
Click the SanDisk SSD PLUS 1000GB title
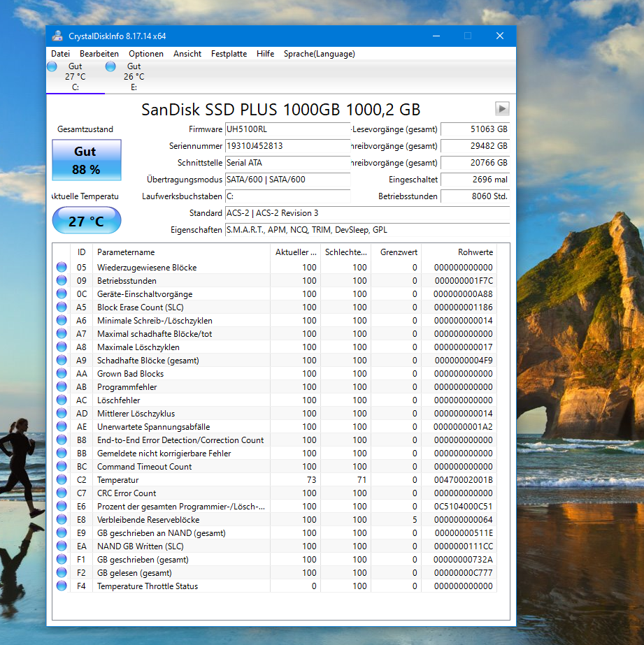tap(280, 110)
